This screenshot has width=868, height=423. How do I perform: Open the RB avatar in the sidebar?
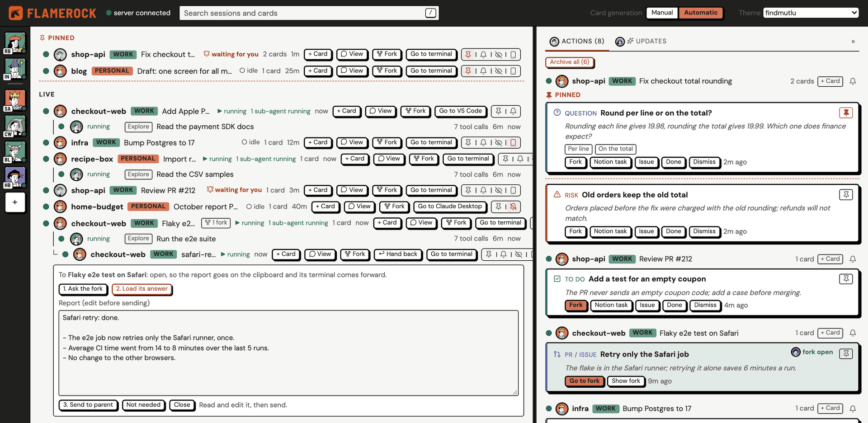(15, 43)
